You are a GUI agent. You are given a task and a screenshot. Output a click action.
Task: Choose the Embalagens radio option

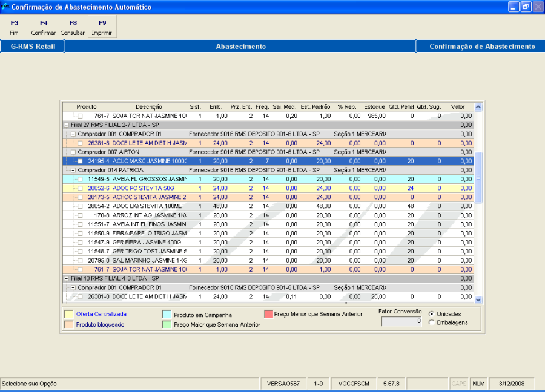(x=431, y=322)
